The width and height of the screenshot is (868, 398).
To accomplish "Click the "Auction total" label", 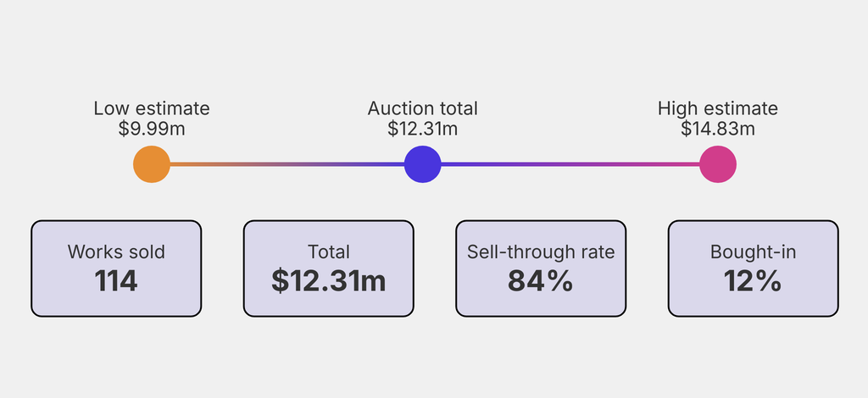I will tap(422, 108).
